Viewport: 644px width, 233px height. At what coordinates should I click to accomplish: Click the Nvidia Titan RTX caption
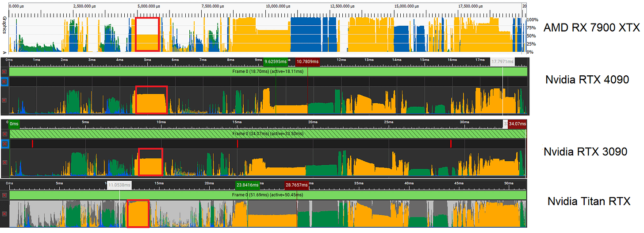click(x=589, y=201)
